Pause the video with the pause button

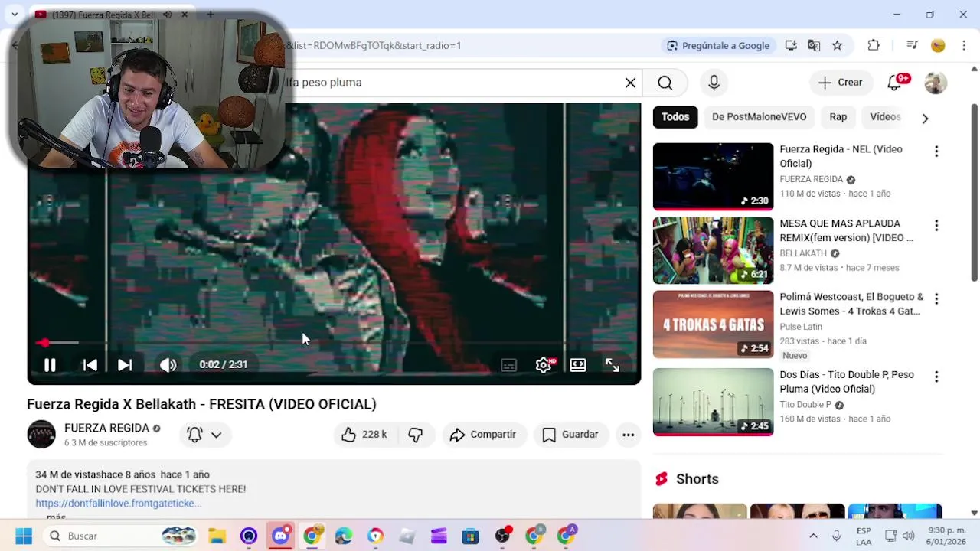click(50, 365)
